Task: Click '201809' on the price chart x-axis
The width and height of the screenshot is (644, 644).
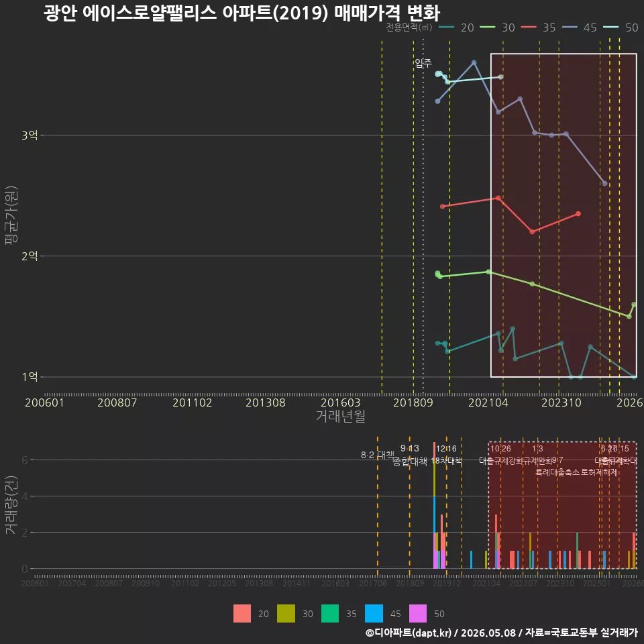Action: point(413,402)
